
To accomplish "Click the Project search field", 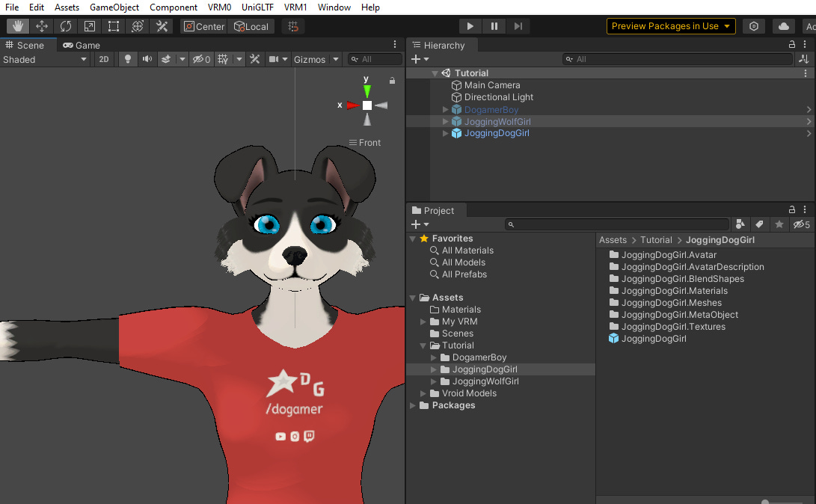I will [617, 224].
